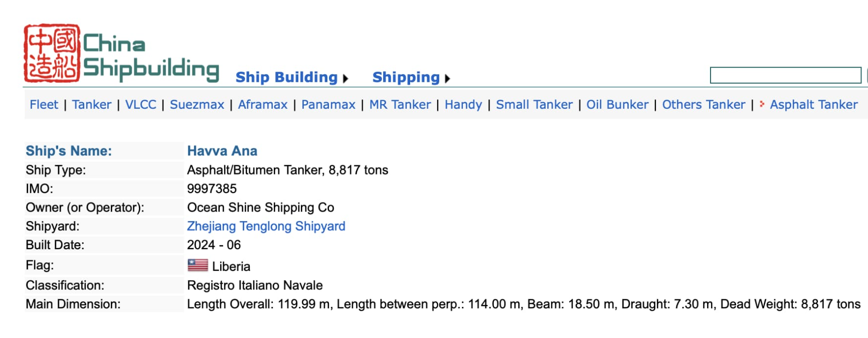Click the China Shipbuilding red seal logo
The width and height of the screenshot is (868, 338).
(x=52, y=53)
